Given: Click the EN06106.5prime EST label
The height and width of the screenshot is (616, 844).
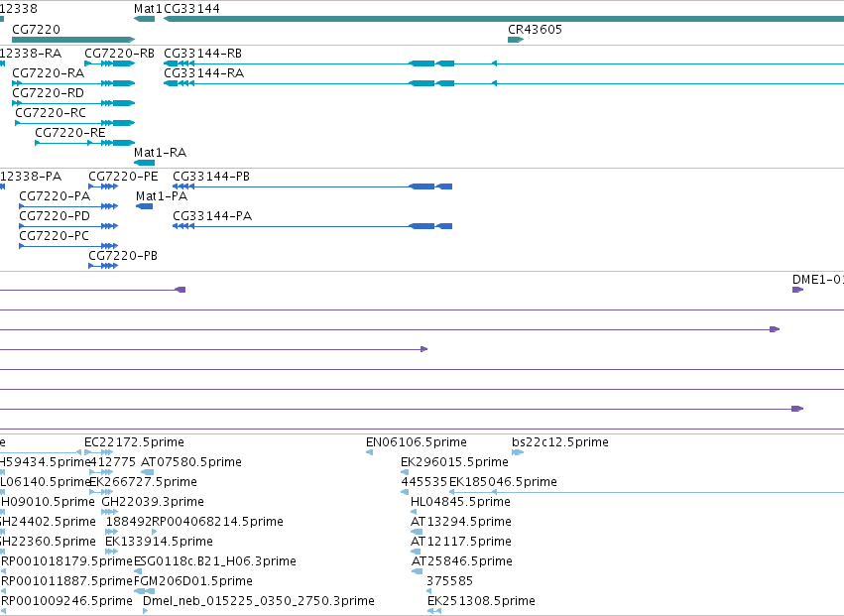Looking at the screenshot, I should (x=417, y=442).
